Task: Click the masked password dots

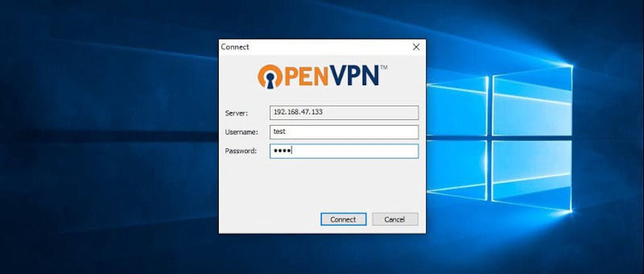Action: [x=282, y=151]
